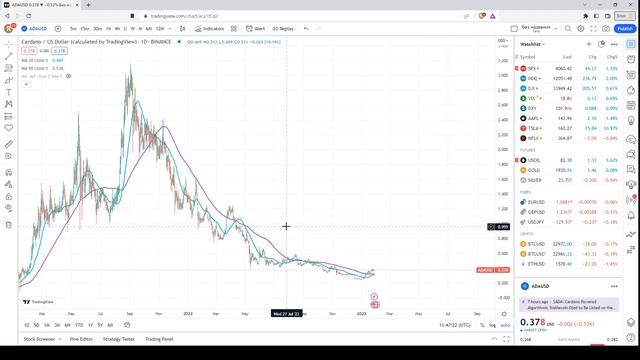
Task: Select the crosshair cursor tool
Action: coord(9,44)
